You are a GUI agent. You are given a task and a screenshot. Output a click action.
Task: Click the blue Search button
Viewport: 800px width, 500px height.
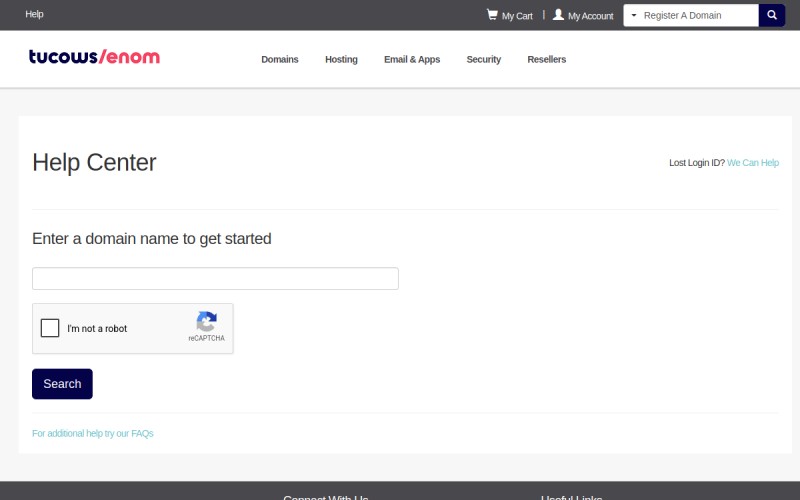click(62, 384)
